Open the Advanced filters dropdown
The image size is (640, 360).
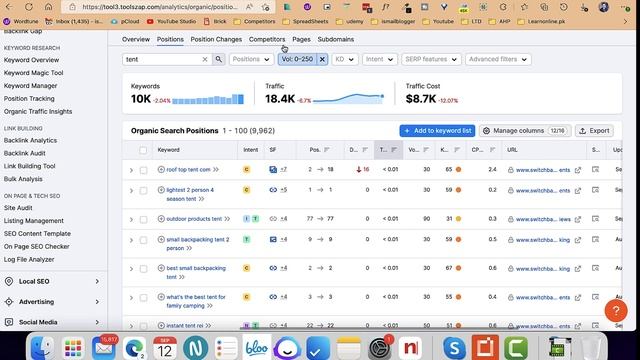click(498, 59)
